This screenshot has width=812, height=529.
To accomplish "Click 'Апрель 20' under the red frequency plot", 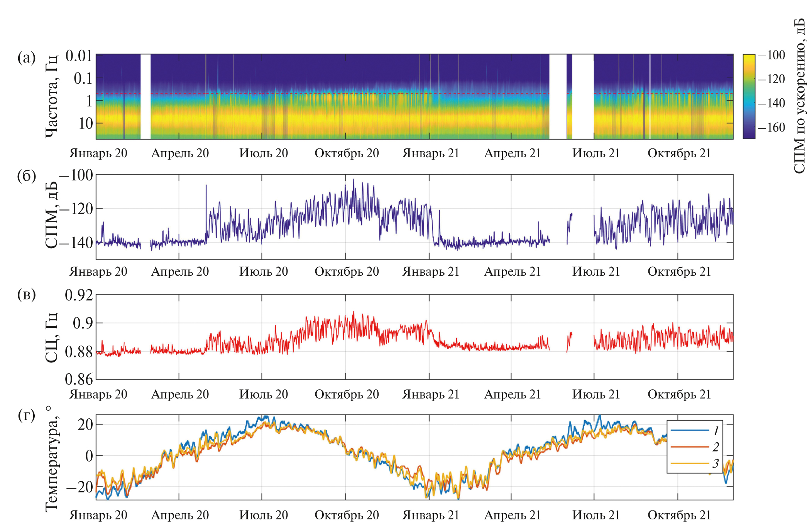I will click(180, 394).
